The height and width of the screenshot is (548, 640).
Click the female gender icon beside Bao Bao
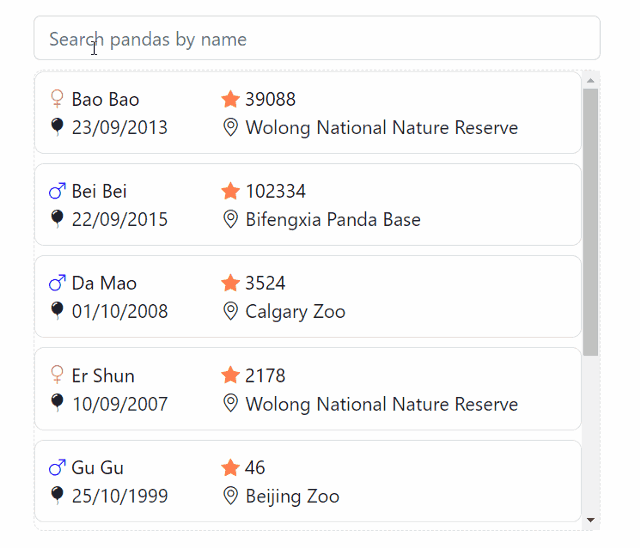click(x=57, y=99)
